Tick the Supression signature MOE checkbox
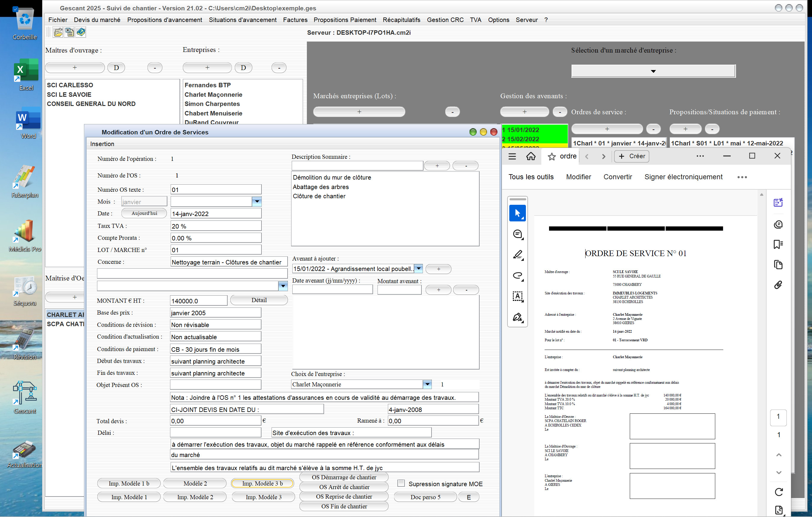The width and height of the screenshot is (812, 517). tap(401, 483)
